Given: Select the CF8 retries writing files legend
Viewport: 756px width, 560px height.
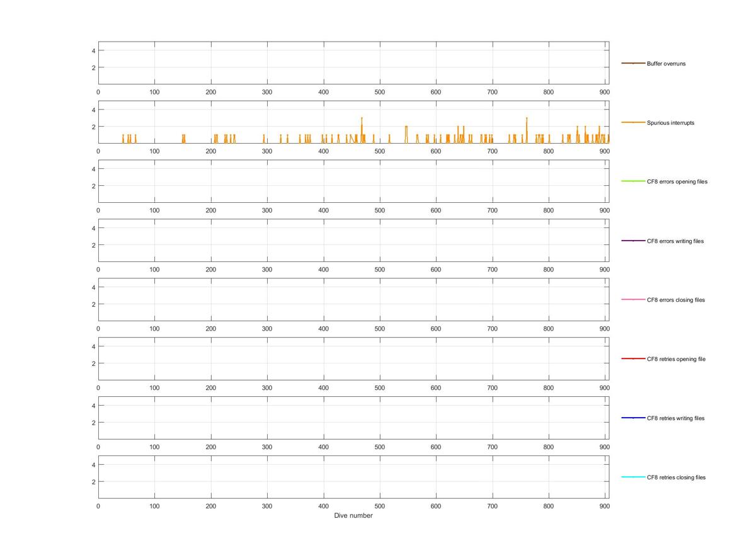Looking at the screenshot, I should click(x=676, y=418).
